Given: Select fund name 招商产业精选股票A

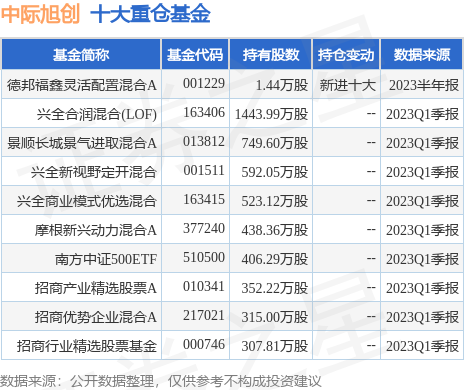Looking at the screenshot, I should [96, 288].
